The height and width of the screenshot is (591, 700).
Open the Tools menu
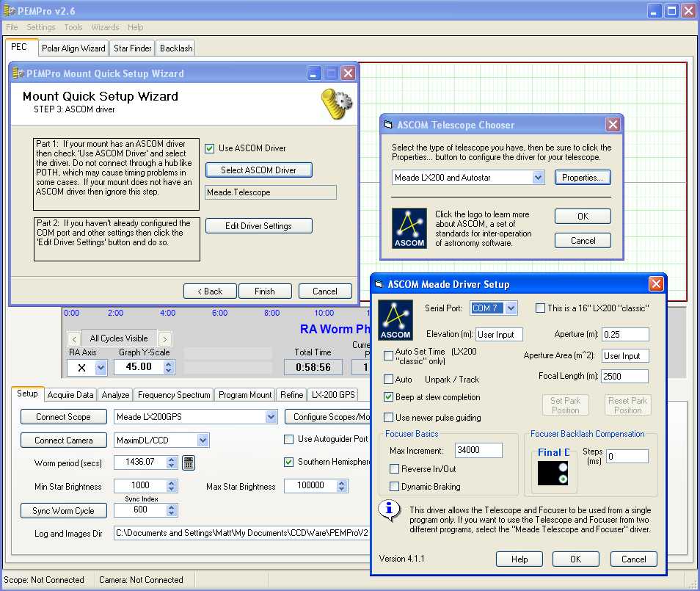coord(73,27)
